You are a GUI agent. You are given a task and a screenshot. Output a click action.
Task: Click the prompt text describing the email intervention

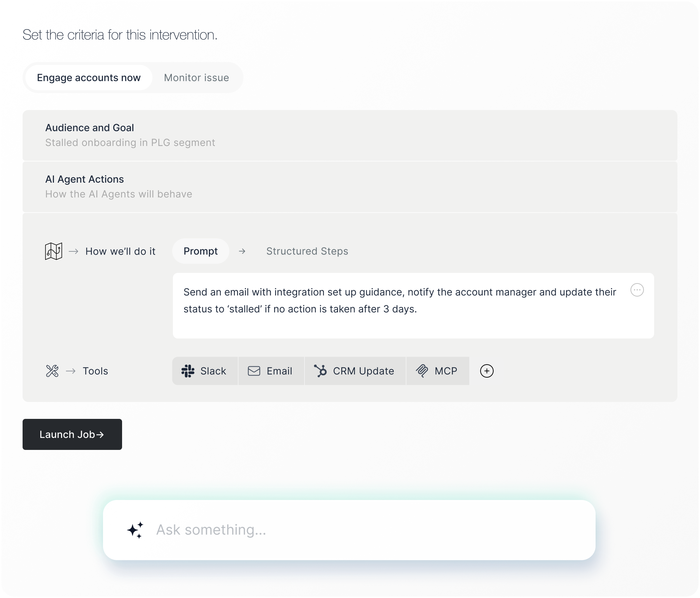400,300
